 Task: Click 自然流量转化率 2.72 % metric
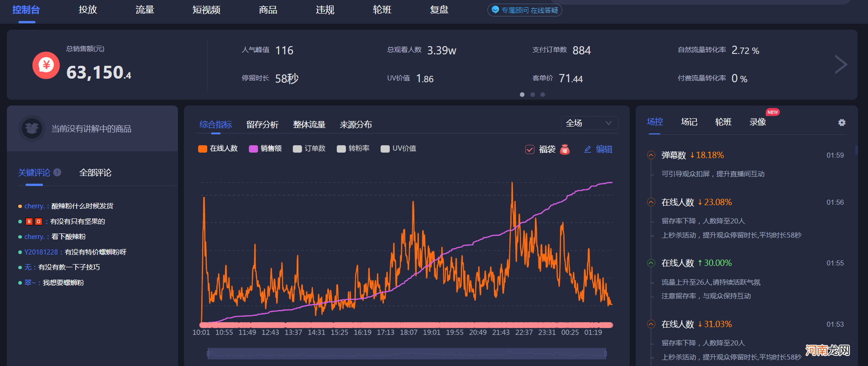click(718, 50)
